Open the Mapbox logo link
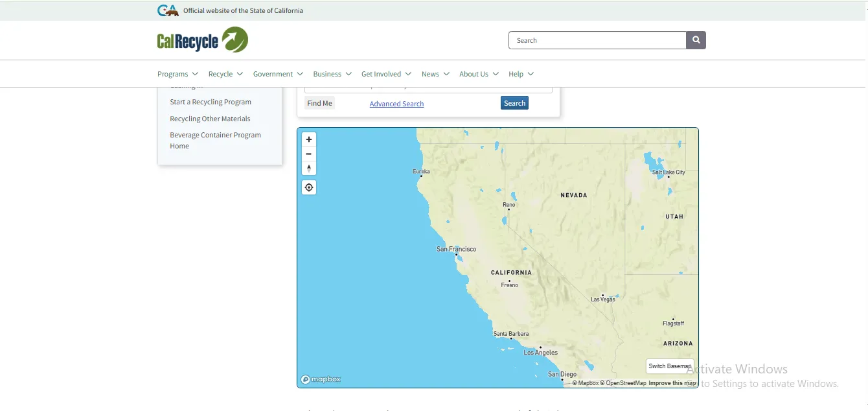The width and height of the screenshot is (868, 411). [321, 379]
